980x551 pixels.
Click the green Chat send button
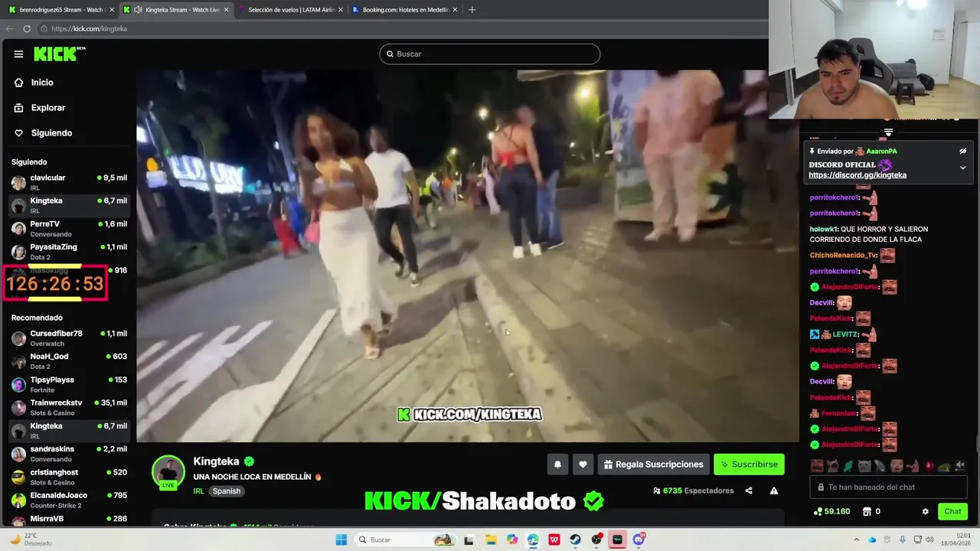pos(952,511)
